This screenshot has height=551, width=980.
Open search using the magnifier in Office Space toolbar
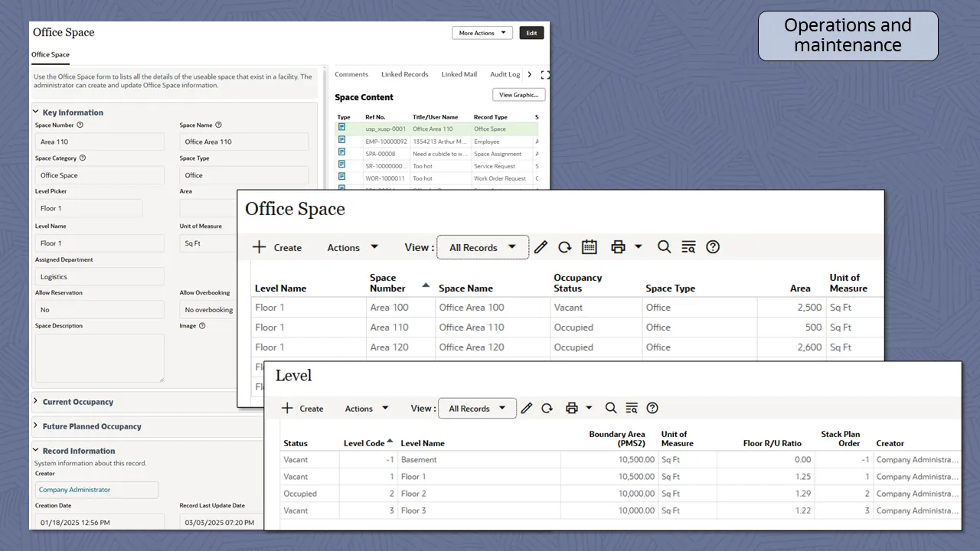663,246
